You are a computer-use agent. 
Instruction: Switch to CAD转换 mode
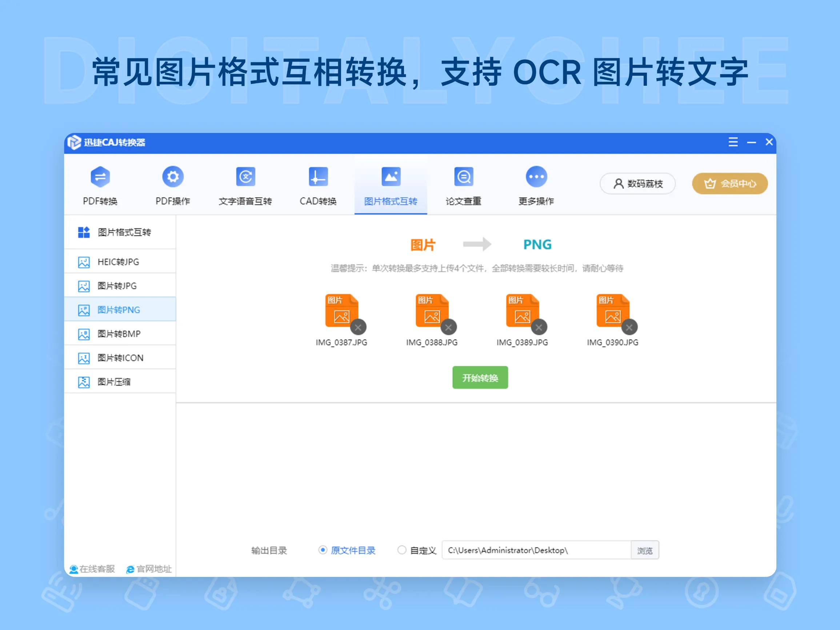point(318,186)
